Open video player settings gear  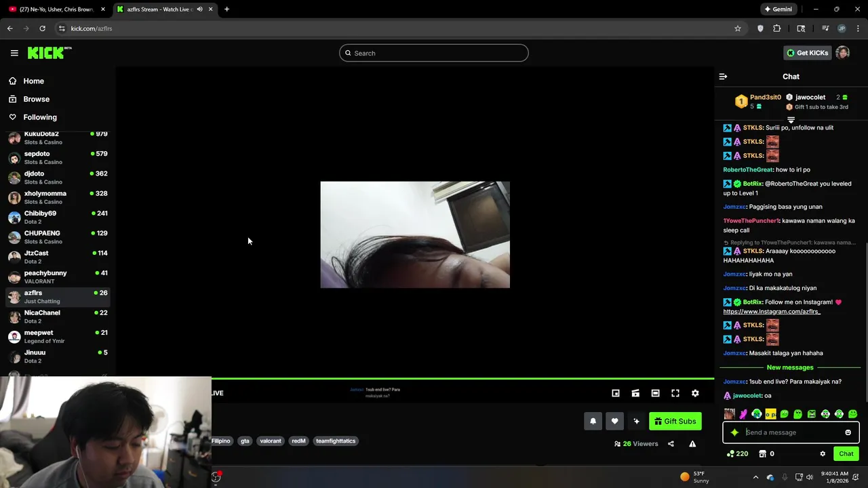tap(695, 393)
